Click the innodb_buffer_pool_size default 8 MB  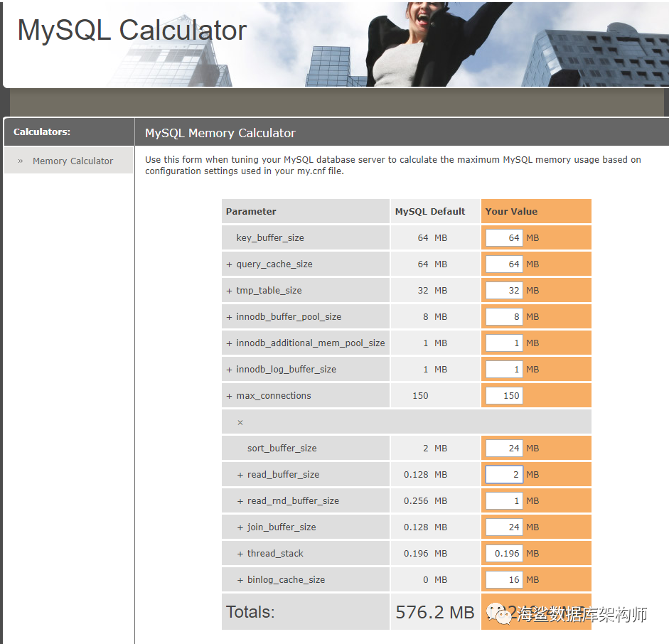tap(435, 317)
